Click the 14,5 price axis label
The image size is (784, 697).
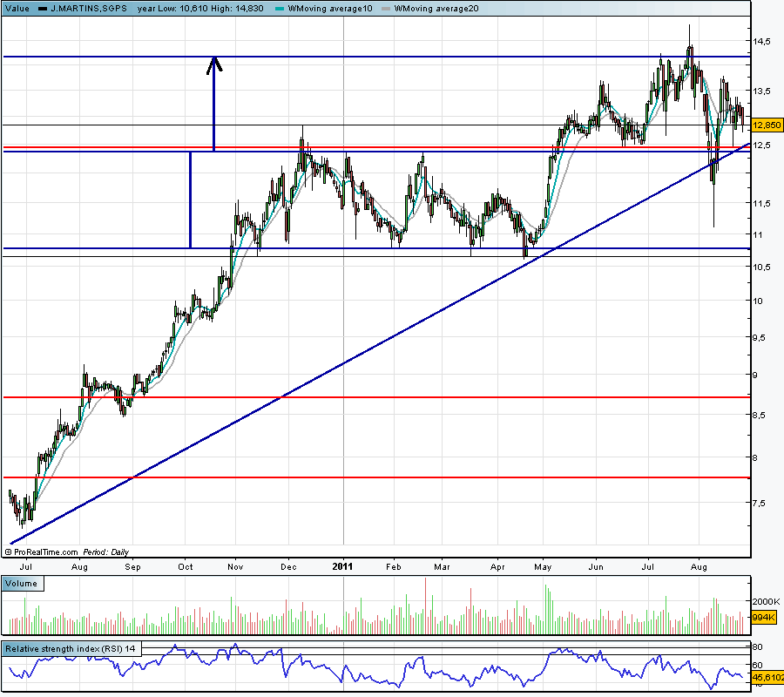[762, 42]
